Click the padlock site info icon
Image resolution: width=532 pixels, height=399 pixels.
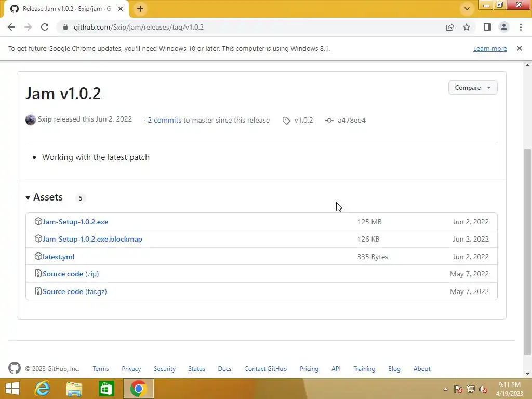coord(65,27)
